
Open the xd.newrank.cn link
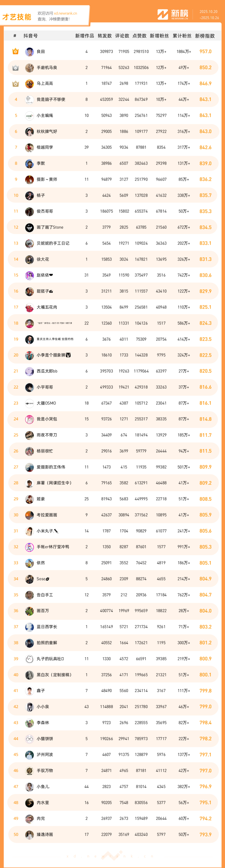point(65,14)
